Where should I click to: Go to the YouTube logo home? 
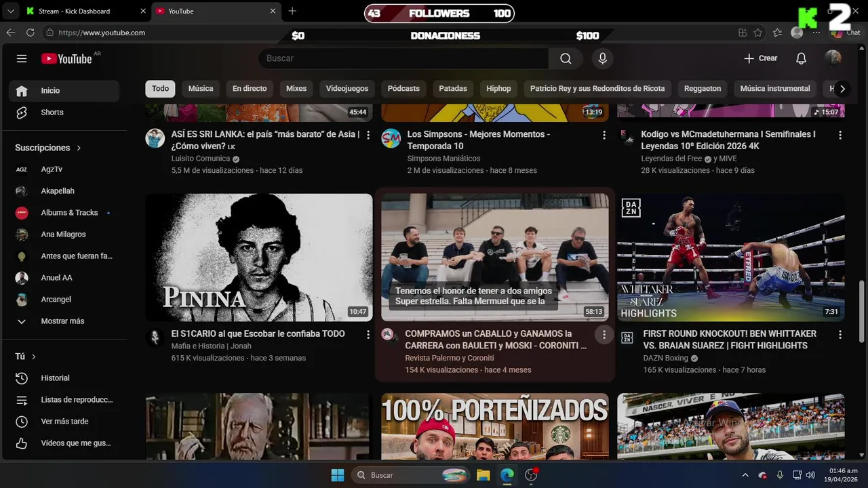(66, 59)
